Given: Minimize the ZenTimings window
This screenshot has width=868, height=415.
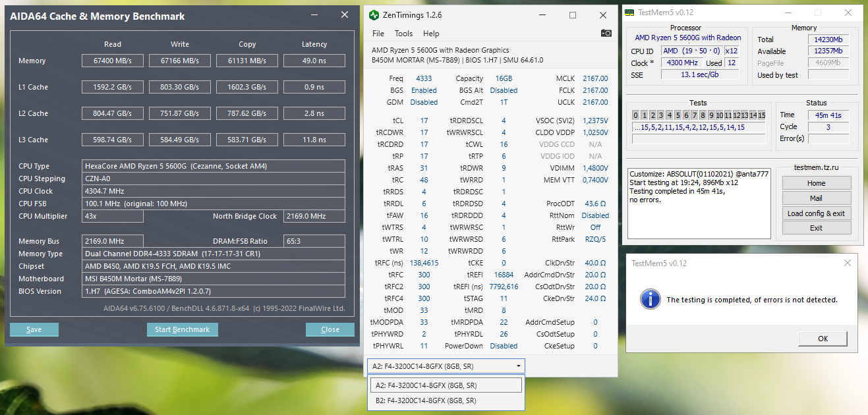Looking at the screenshot, I should (x=542, y=15).
